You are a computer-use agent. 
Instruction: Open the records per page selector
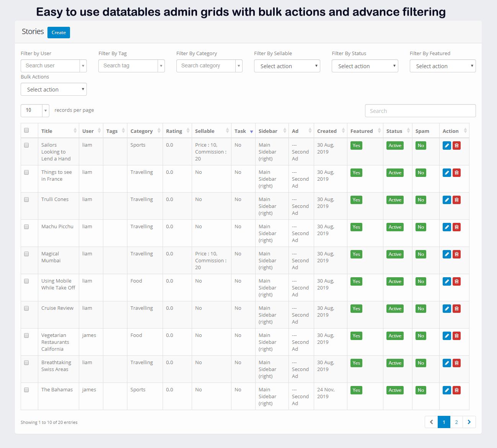coord(35,110)
